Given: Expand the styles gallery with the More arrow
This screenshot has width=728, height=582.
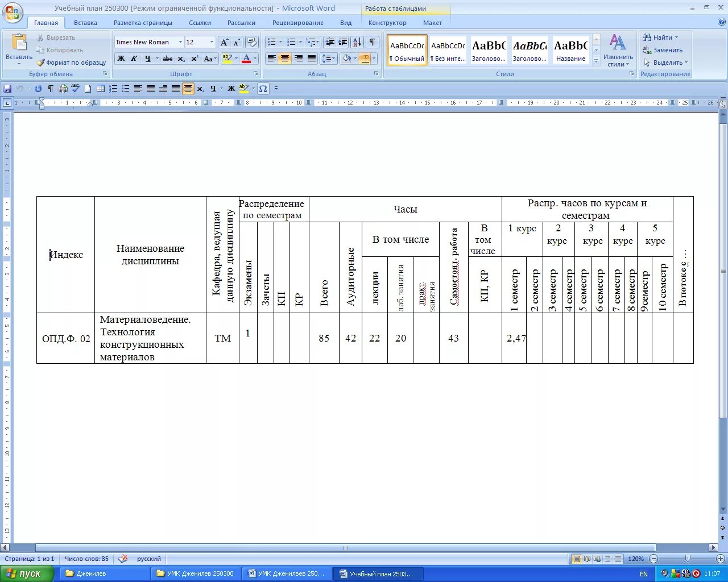Looking at the screenshot, I should 596,62.
